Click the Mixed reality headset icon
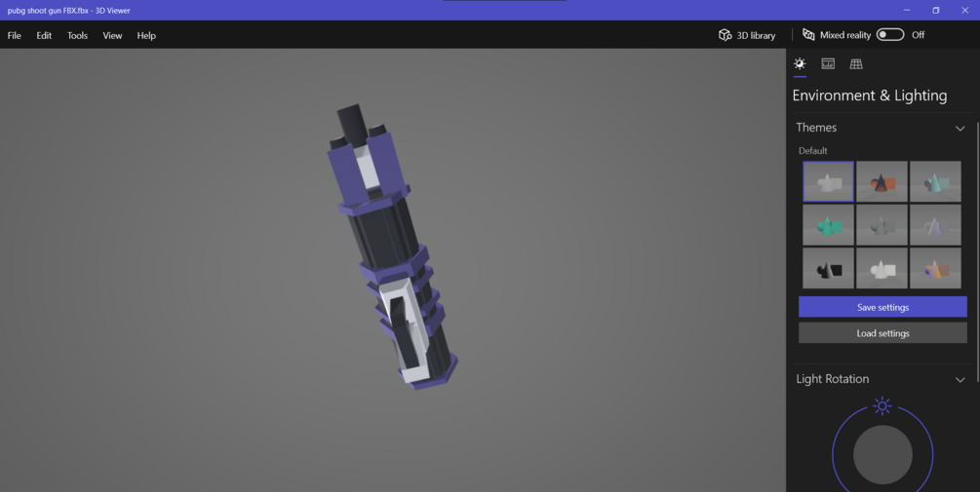 (808, 35)
